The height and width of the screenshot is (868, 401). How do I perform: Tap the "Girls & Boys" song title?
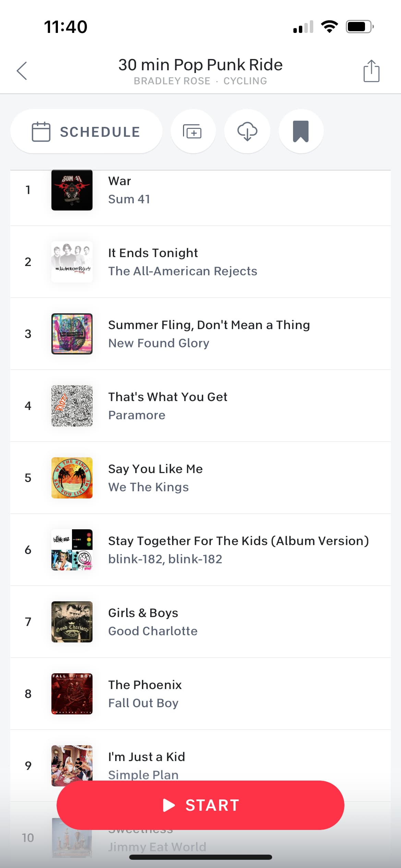pos(143,613)
